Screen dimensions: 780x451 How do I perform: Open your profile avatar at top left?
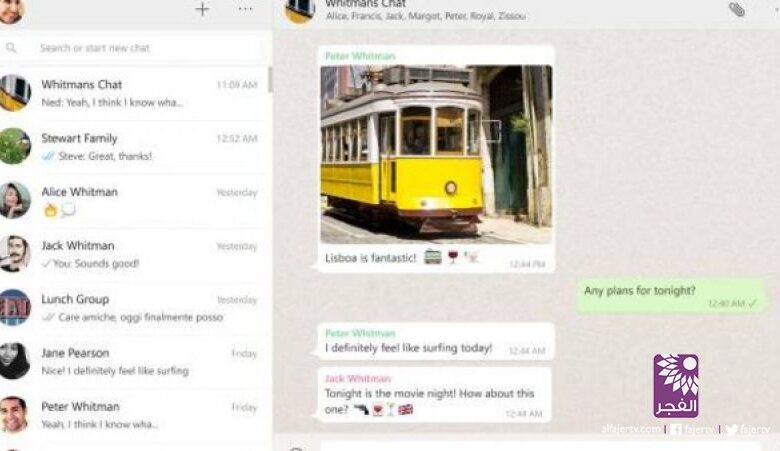click(x=12, y=10)
